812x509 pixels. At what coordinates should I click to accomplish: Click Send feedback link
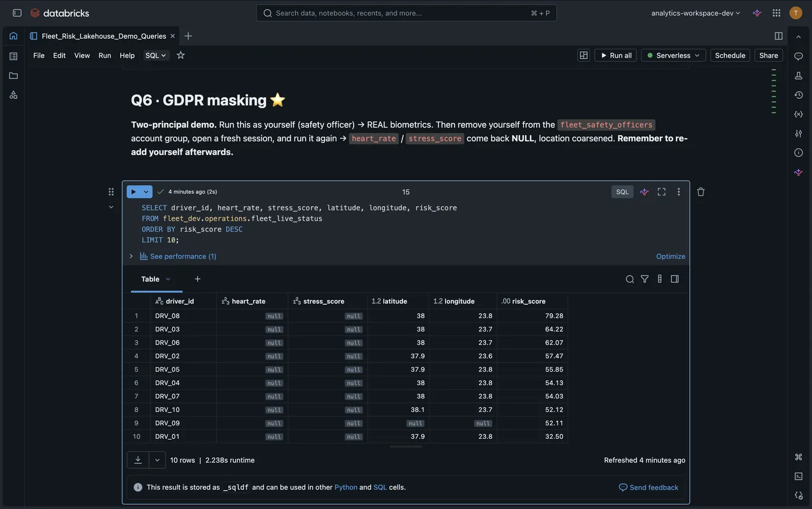[x=648, y=488]
